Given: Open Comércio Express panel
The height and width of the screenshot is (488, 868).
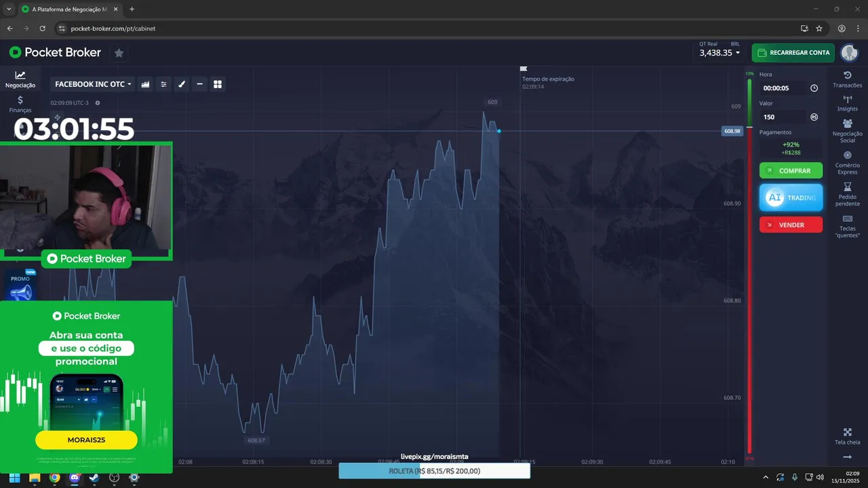Looking at the screenshot, I should point(847,163).
